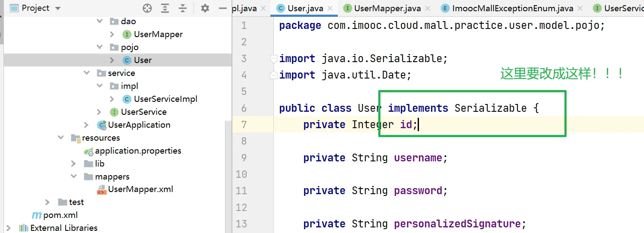Click the fold marker beside import java.io.Serializable

(x=273, y=59)
